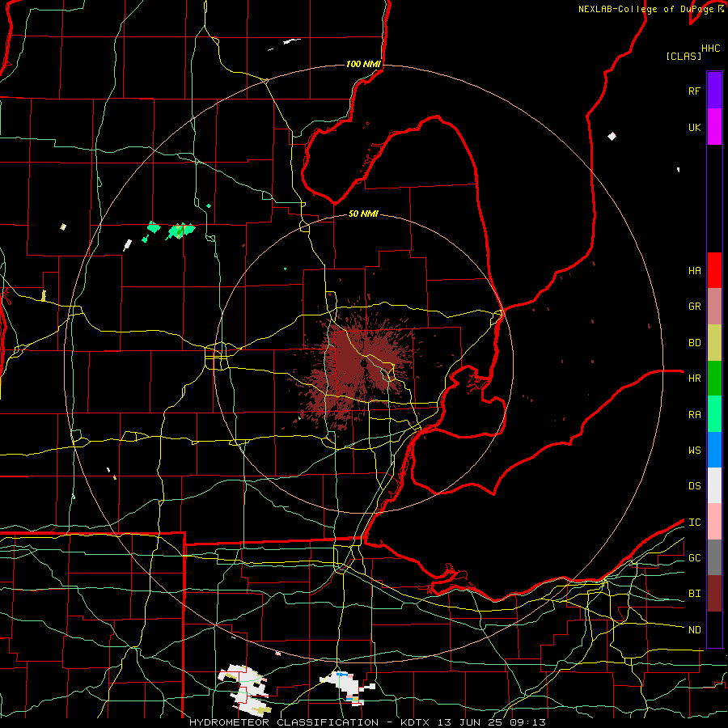Click the RA light-green legend swatch

pos(714,414)
